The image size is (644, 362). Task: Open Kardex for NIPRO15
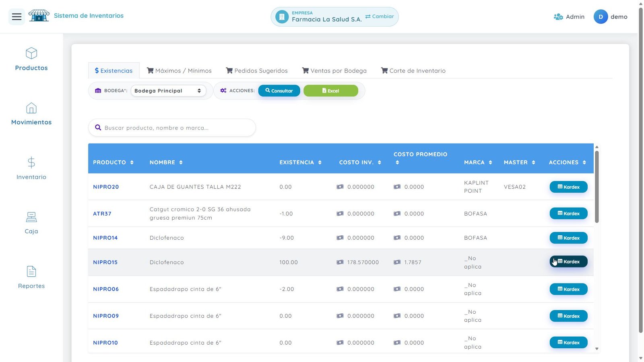568,262
